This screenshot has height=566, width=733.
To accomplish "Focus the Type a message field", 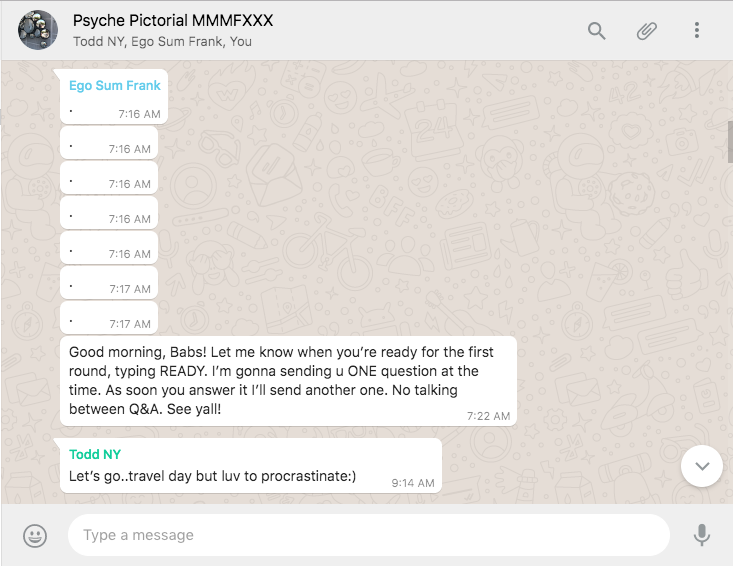I will 368,535.
